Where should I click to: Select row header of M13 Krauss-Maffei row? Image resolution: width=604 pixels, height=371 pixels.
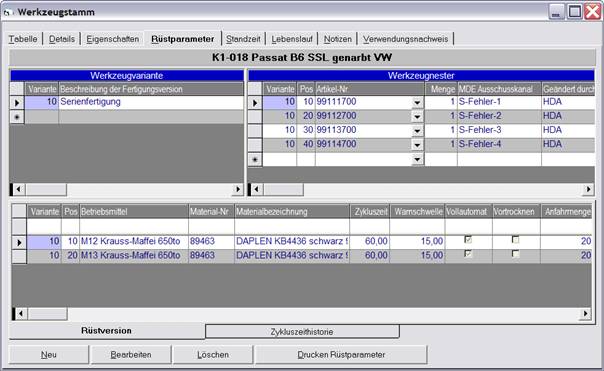click(x=19, y=256)
